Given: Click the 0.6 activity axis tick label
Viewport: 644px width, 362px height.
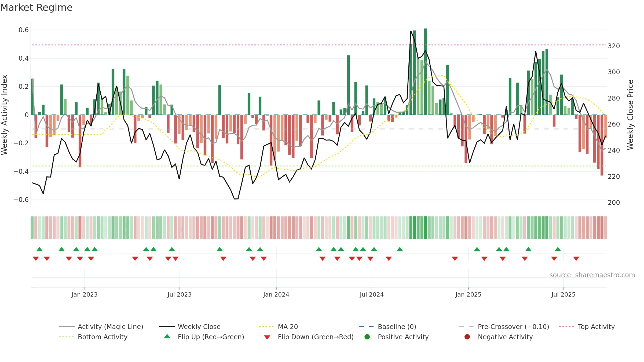Looking at the screenshot, I should click(x=24, y=30).
